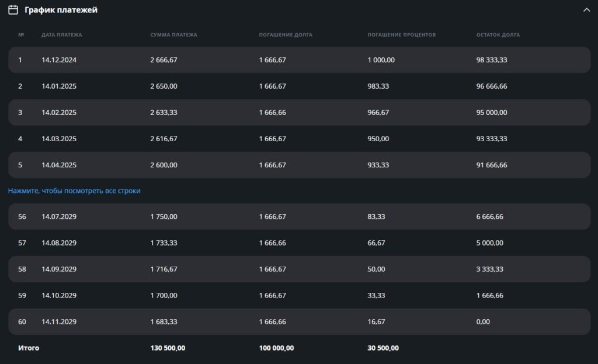Open link to show all rows
Screen dimensions: 598x364
[x=74, y=191]
